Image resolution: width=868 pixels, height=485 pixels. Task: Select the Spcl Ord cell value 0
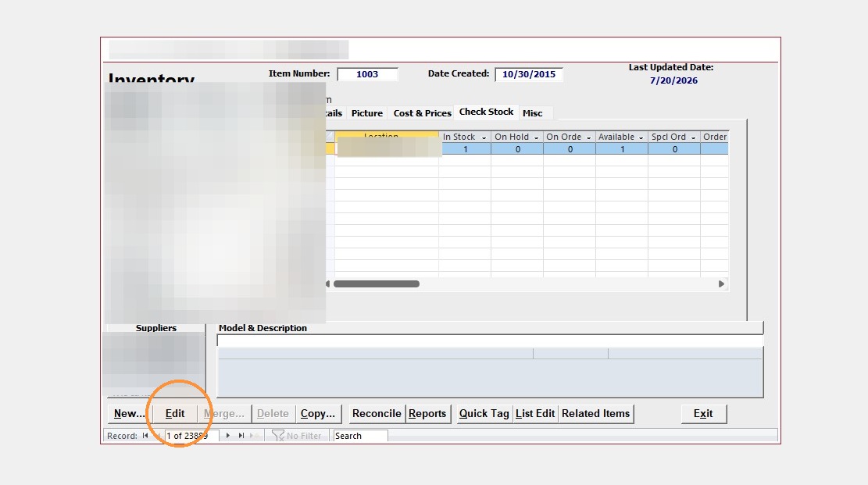(674, 149)
